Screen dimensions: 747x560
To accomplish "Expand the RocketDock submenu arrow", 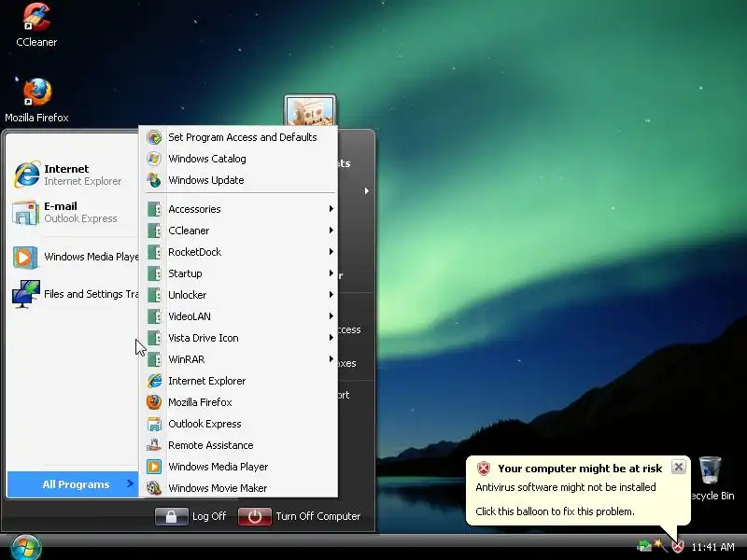I will click(331, 251).
